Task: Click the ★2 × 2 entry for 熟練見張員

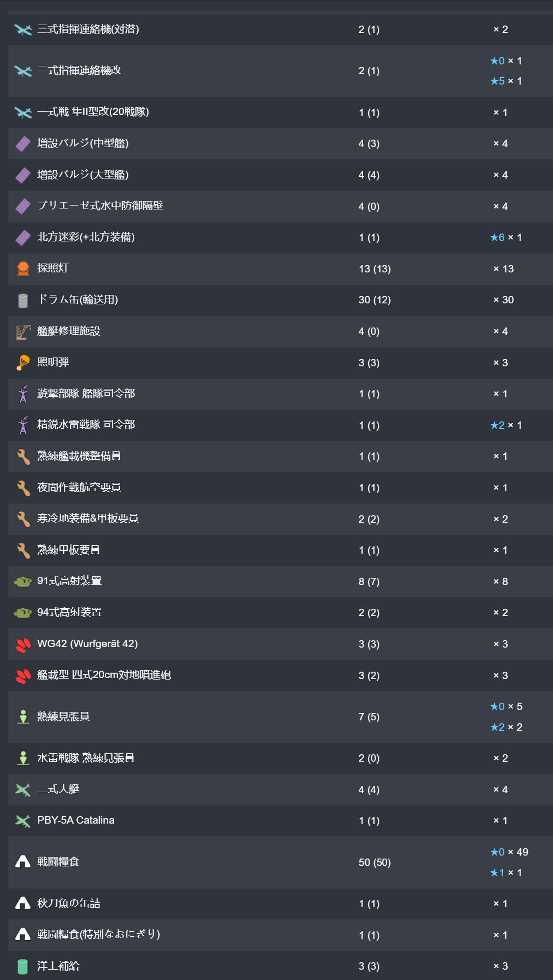Action: click(506, 727)
